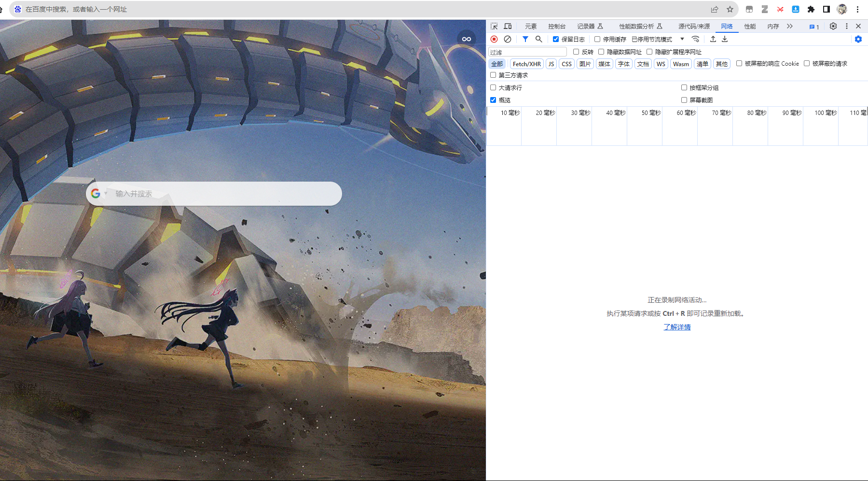Switch to the 元素 tab
This screenshot has width=868, height=481.
click(531, 26)
